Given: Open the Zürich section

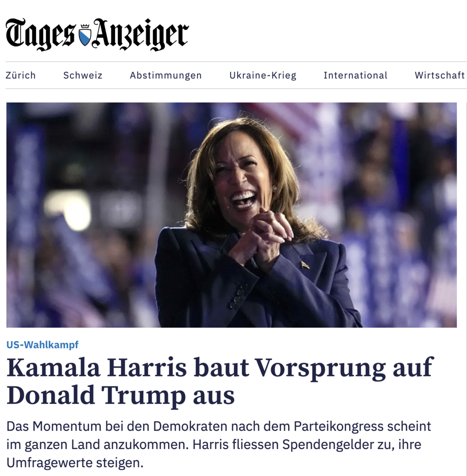Looking at the screenshot, I should 21,75.
